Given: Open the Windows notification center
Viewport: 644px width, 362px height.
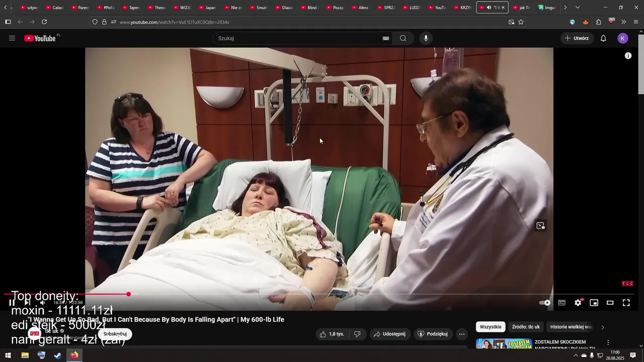Looking at the screenshot, I should pos(633,355).
